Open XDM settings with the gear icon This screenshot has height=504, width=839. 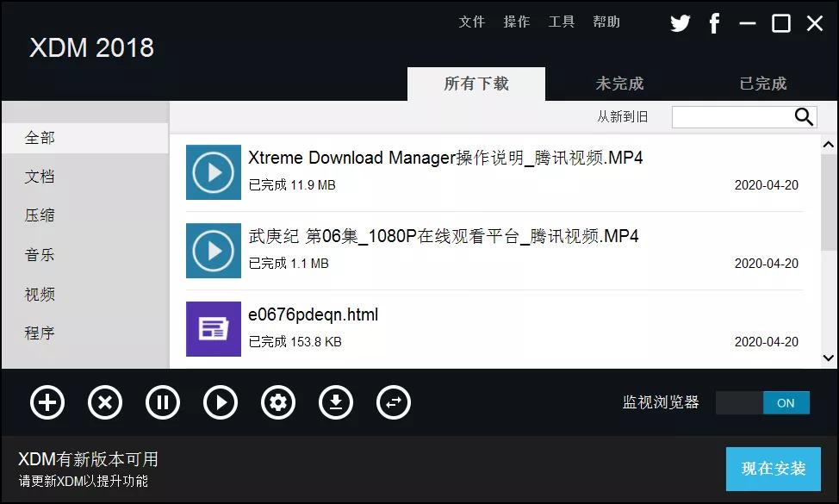(x=278, y=402)
